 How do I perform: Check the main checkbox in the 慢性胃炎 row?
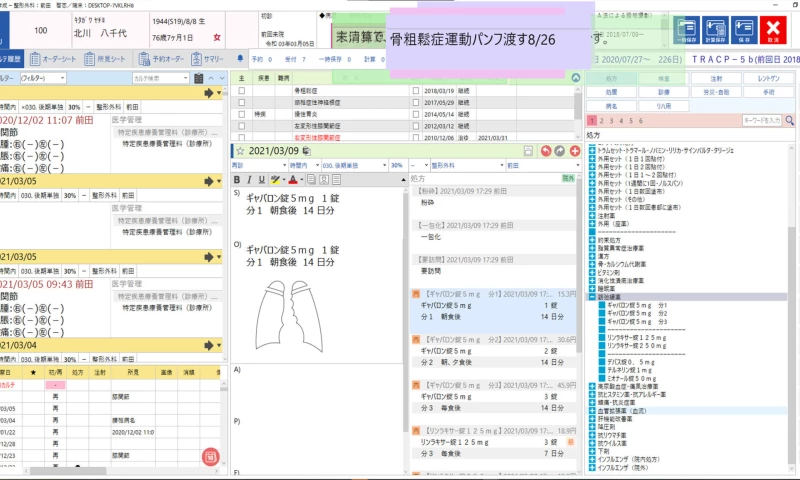(242, 114)
